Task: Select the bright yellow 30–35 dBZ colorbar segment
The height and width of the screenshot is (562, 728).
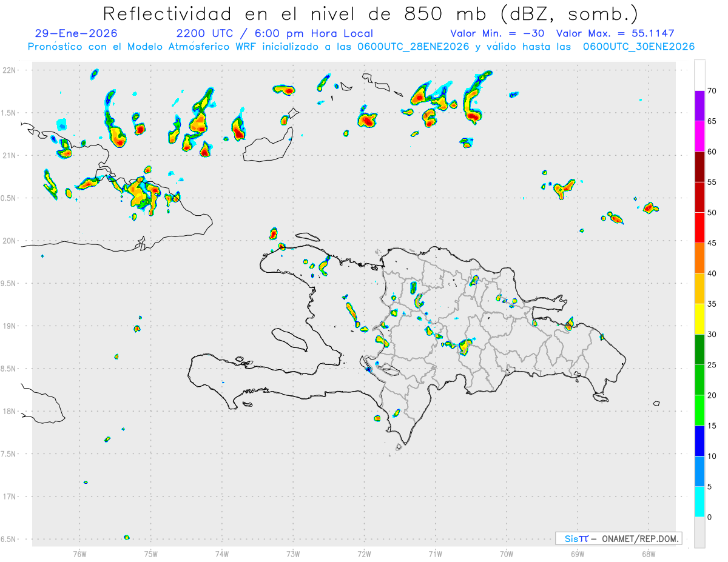Action: pos(699,319)
